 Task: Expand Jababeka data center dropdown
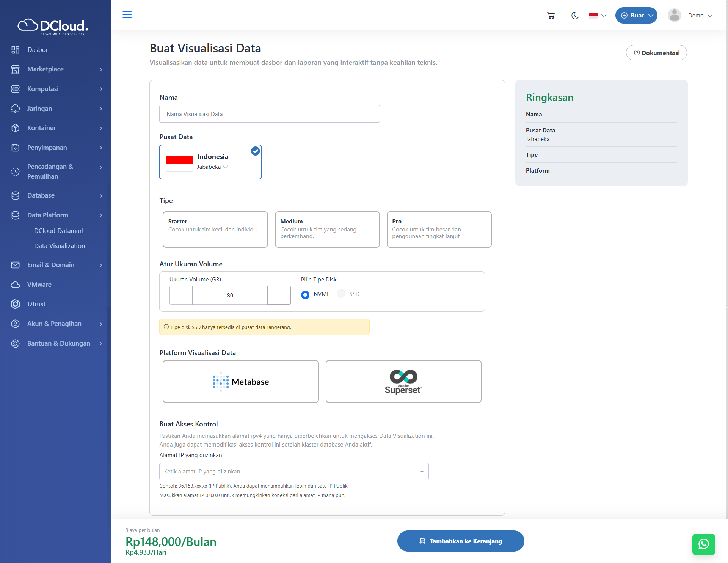tap(212, 167)
